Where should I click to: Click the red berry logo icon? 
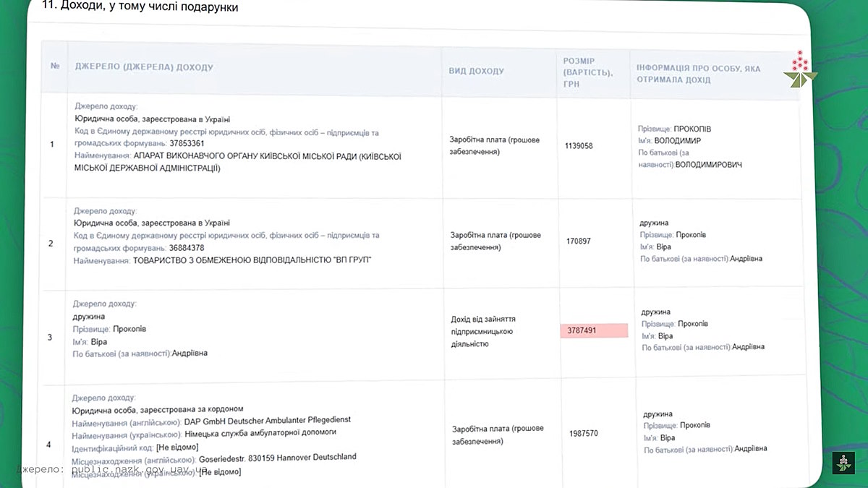(x=799, y=70)
